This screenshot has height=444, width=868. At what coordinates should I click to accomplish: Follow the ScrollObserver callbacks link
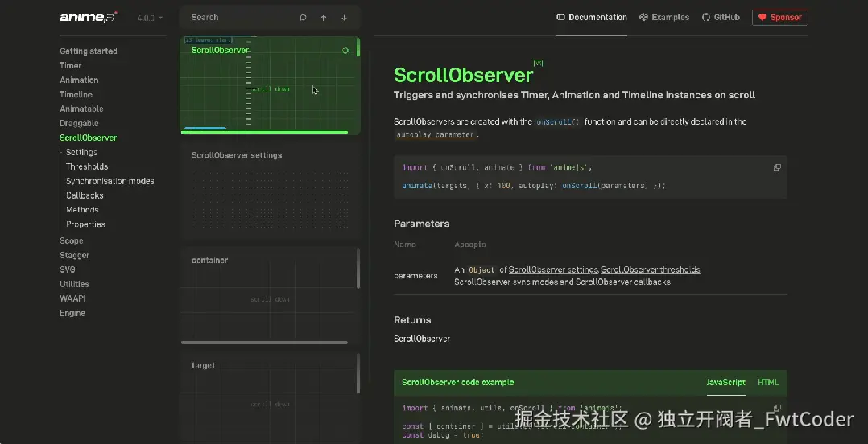[622, 282]
